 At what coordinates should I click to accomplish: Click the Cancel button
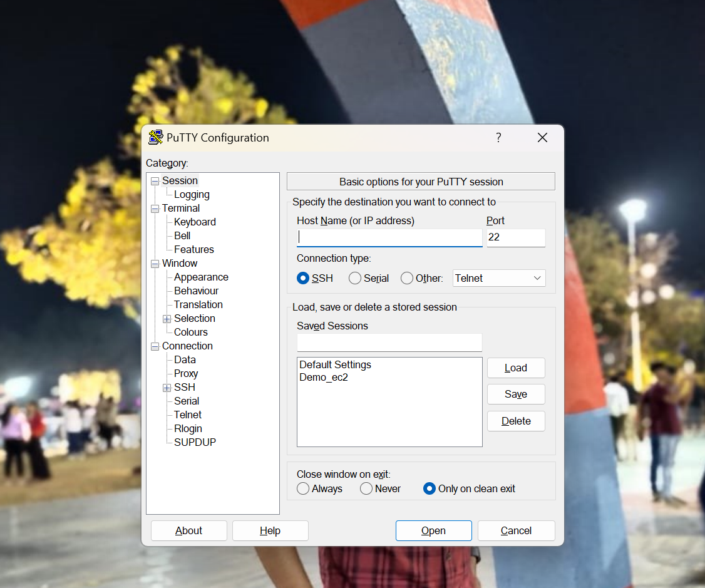(x=516, y=531)
